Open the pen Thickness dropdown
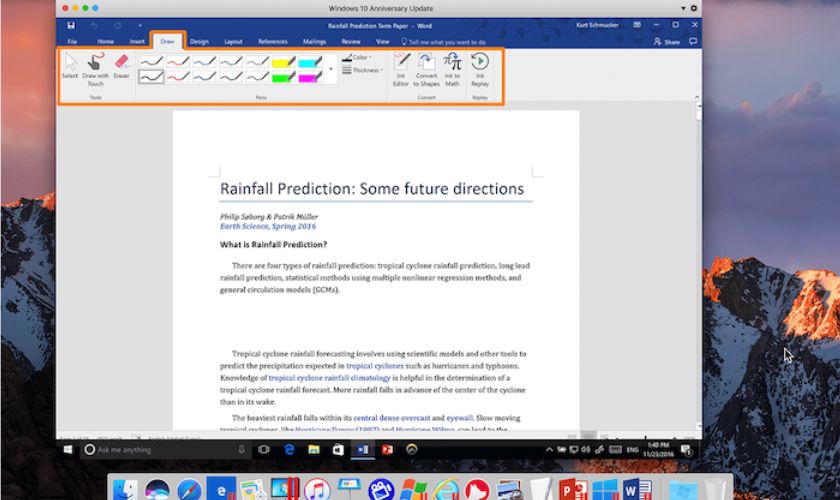The height and width of the screenshot is (500, 840). pyautogui.click(x=365, y=70)
